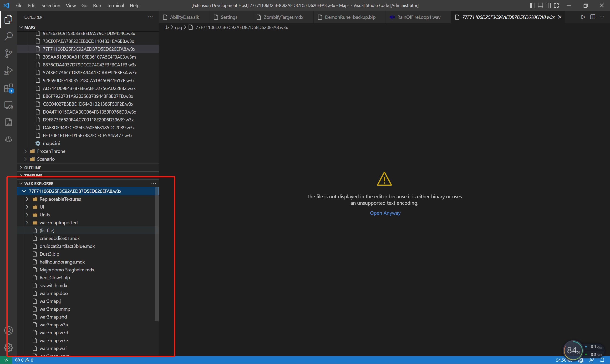Select FF070E1E1FEED15F7382ECECF5A4A477.w3x file
This screenshot has height=364, width=610.
88,135
